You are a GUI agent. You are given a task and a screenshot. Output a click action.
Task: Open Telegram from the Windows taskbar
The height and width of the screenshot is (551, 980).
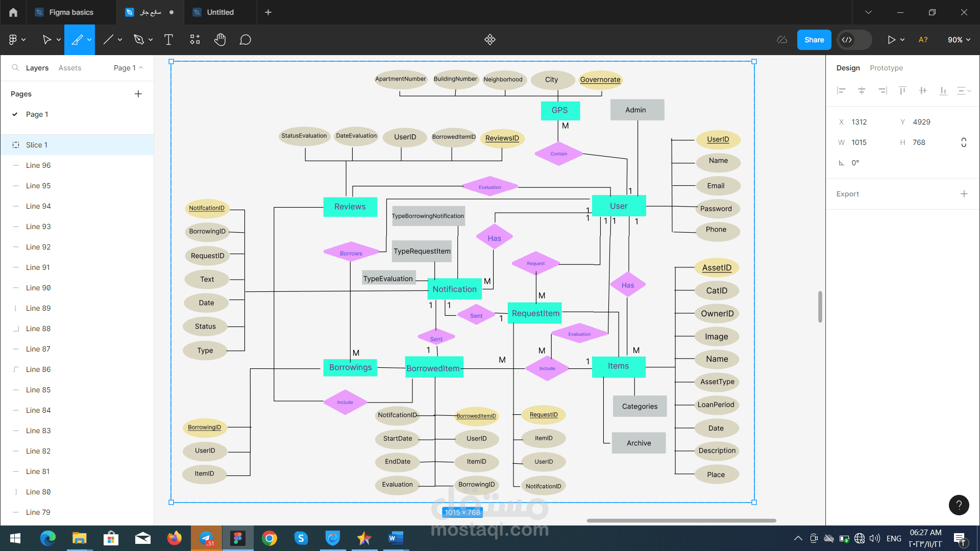[x=206, y=538]
